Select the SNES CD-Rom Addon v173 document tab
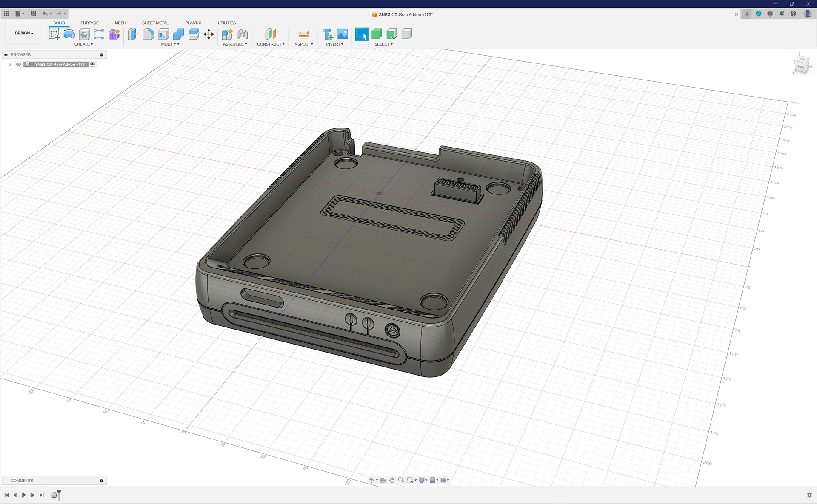The width and height of the screenshot is (817, 504). 402,14
